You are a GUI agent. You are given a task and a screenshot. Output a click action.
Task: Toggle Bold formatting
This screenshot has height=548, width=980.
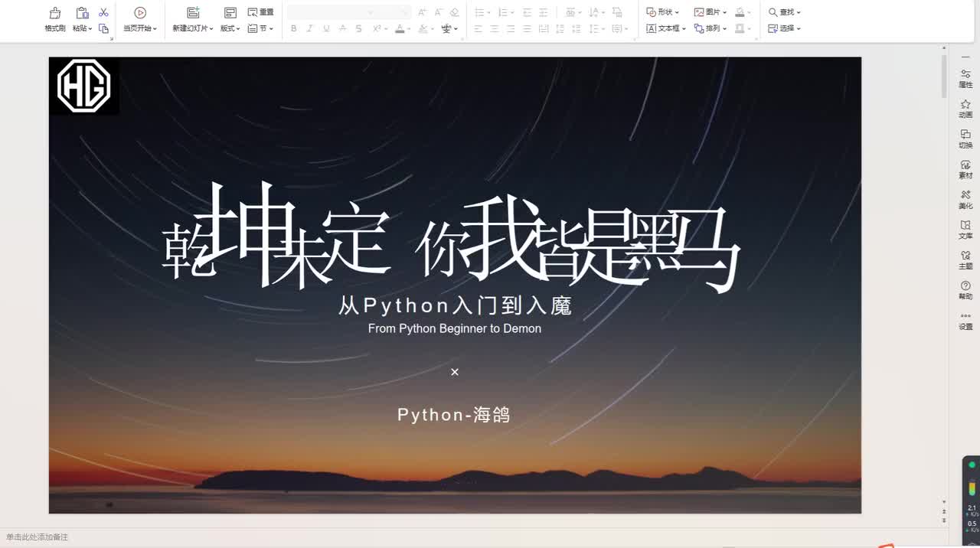coord(293,28)
